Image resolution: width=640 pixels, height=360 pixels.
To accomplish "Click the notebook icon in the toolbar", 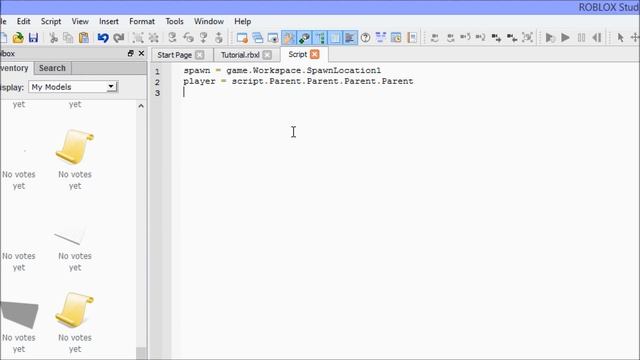I will [412, 38].
